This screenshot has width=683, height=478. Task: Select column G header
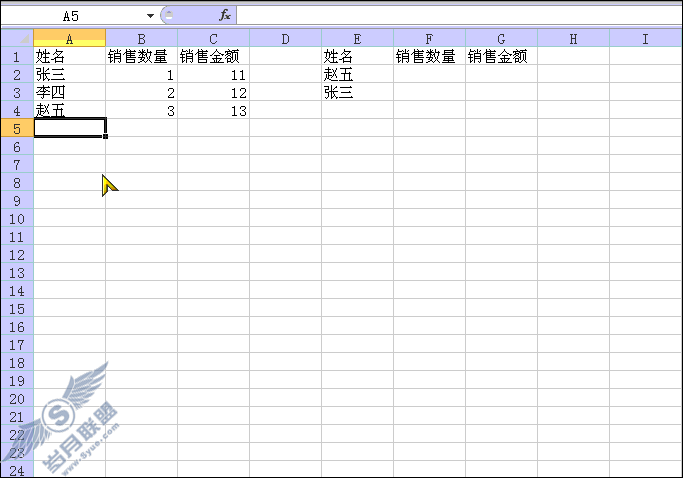pyautogui.click(x=501, y=38)
